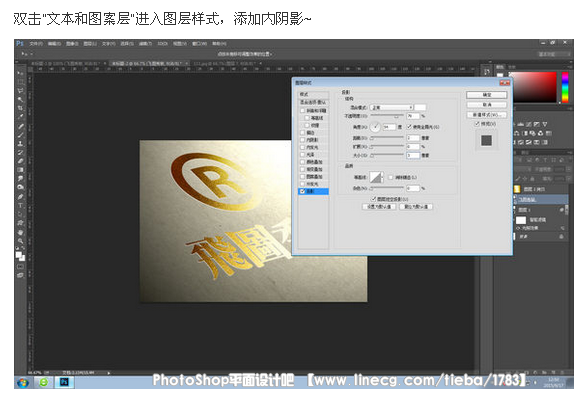The height and width of the screenshot is (397, 576).
Task: Enable 内阴影 (Inner Shadow) style checkbox
Action: pyautogui.click(x=303, y=140)
